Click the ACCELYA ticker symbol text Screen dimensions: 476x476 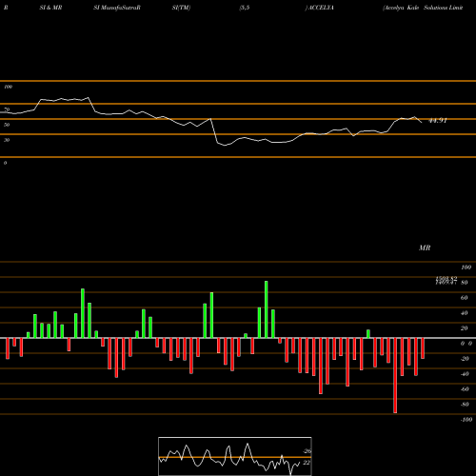pyautogui.click(x=321, y=8)
